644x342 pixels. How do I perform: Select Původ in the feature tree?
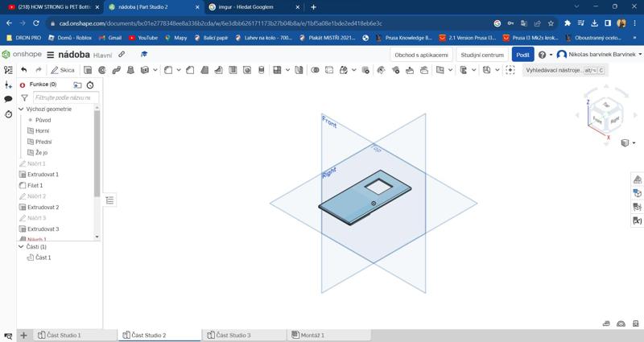43,120
